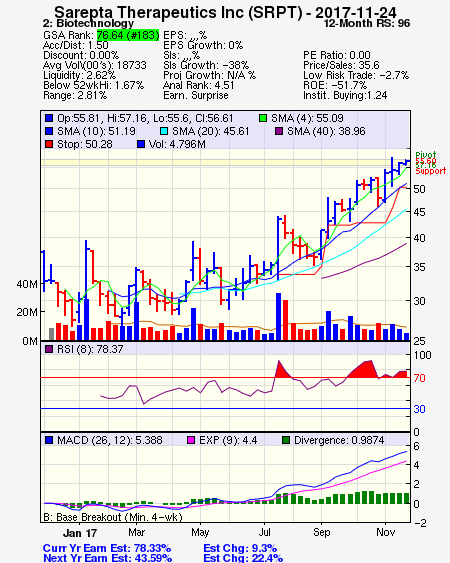Click the 'EXP (9): 4.4' label
Image resolution: width=450 pixels, height=563 pixels.
click(x=228, y=440)
